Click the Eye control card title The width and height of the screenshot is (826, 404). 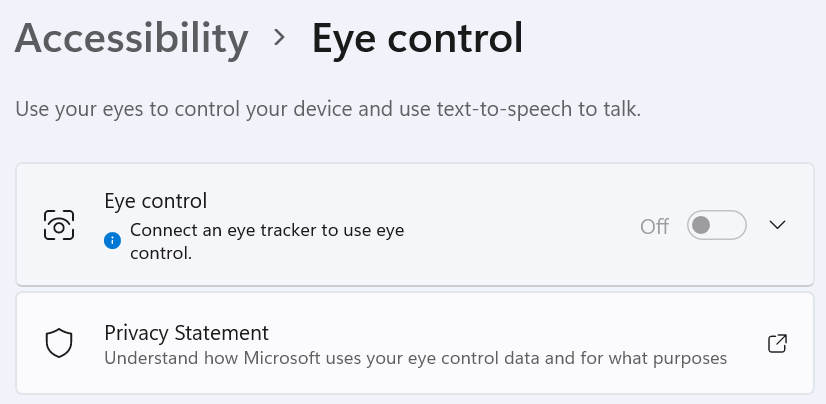pos(155,200)
